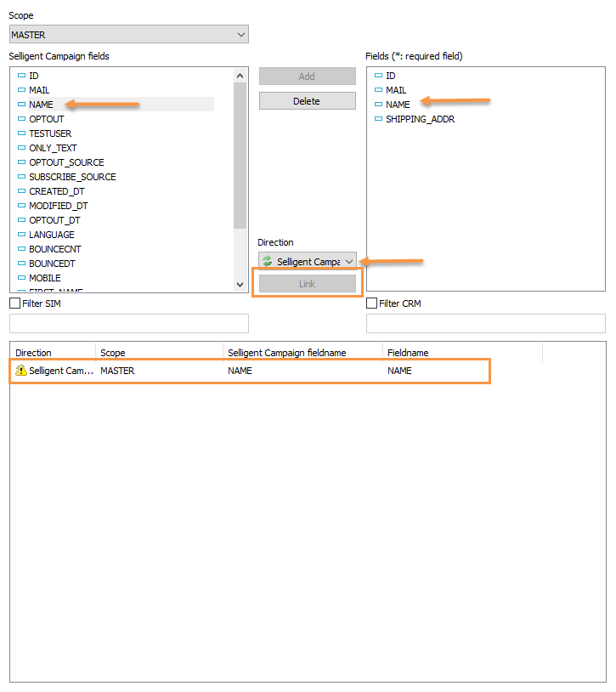Select the TESTUSER field
The width and height of the screenshot is (616, 692).
pos(50,133)
